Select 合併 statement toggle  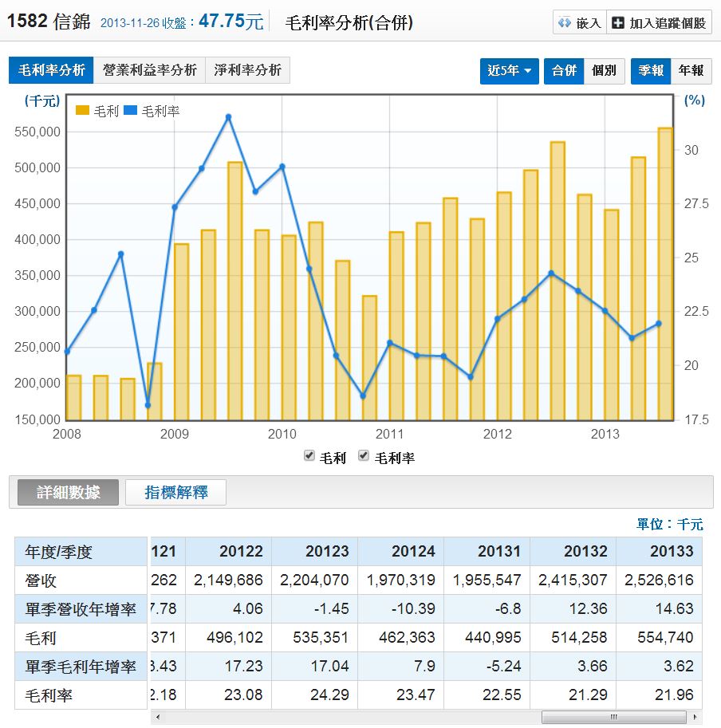pos(564,70)
